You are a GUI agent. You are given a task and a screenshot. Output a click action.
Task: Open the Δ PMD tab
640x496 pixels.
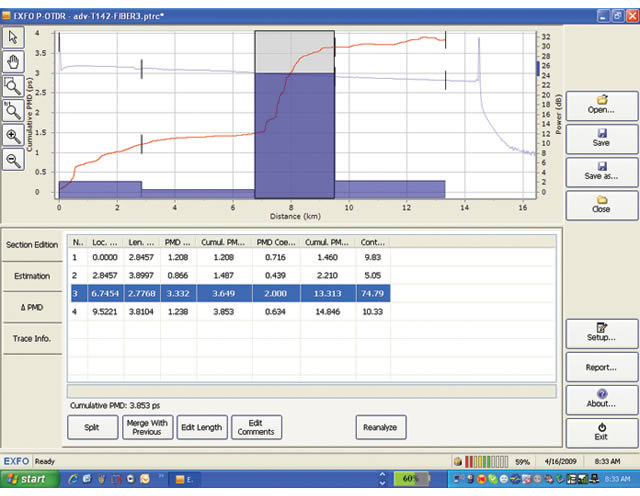click(x=32, y=307)
